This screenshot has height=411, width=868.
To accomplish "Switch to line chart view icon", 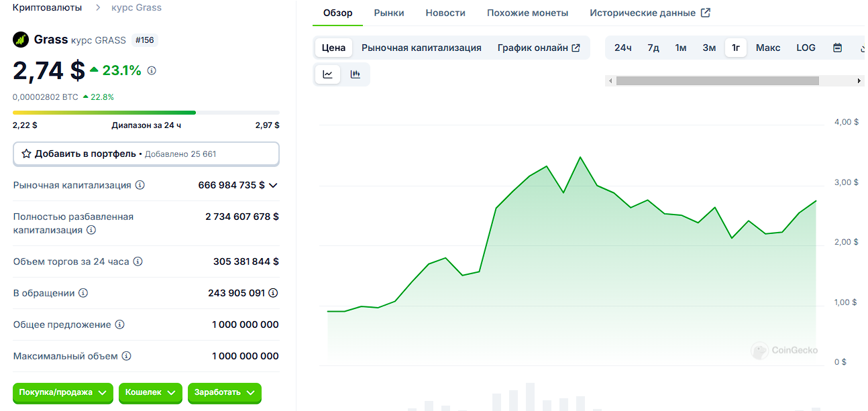I will click(327, 74).
